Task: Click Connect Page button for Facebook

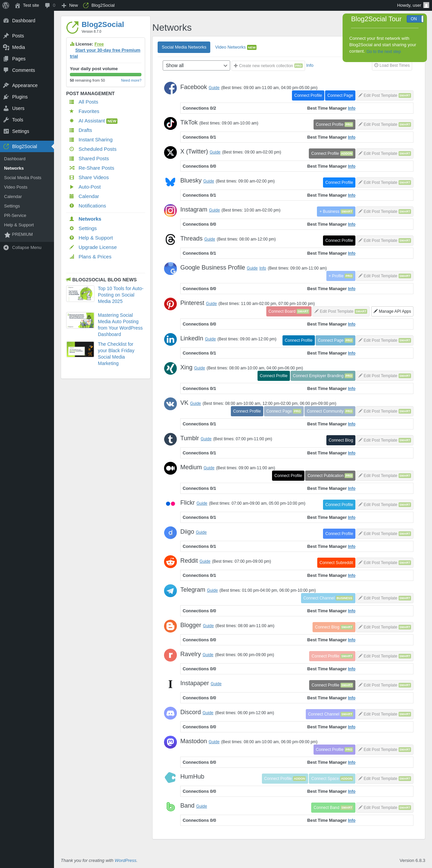Action: (340, 95)
